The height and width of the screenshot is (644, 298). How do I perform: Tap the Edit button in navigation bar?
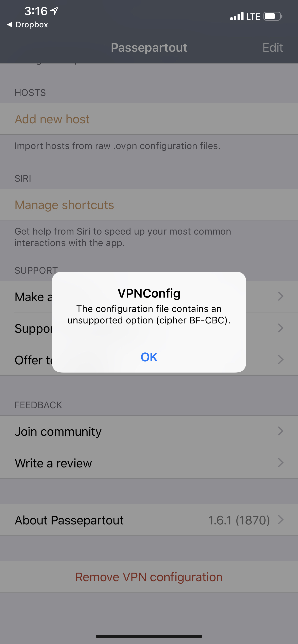[273, 47]
